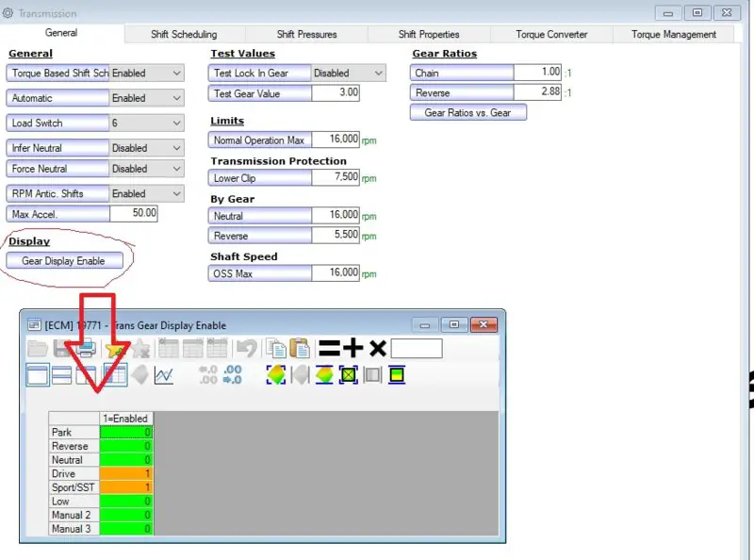This screenshot has width=754, height=560.
Task: Click the blank value box in ECM toolbar
Action: pos(417,348)
